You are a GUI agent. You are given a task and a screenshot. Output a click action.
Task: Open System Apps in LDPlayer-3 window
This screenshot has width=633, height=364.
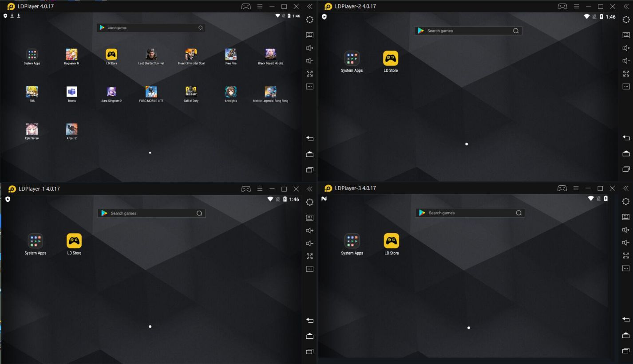click(x=352, y=241)
